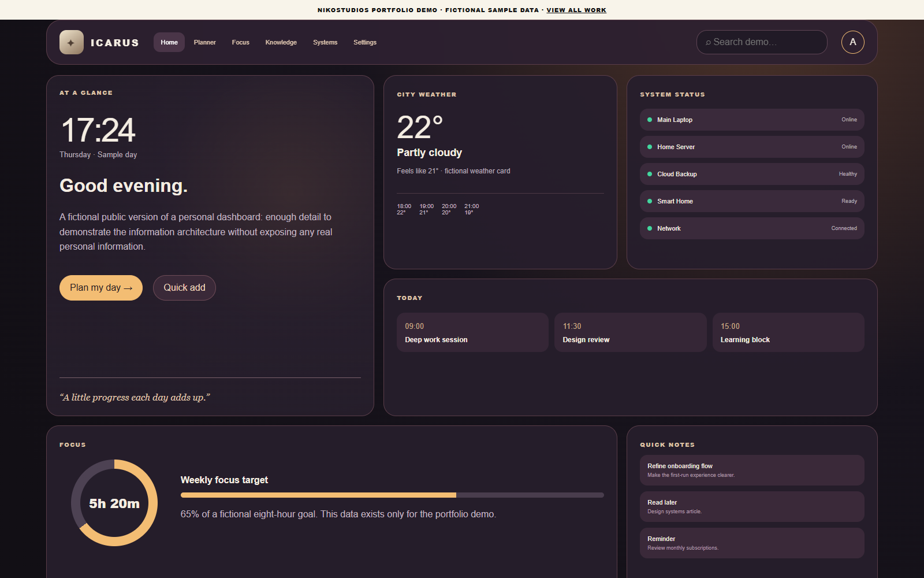Select the Cloud Backup status row
The width and height of the screenshot is (924, 578).
click(x=752, y=174)
